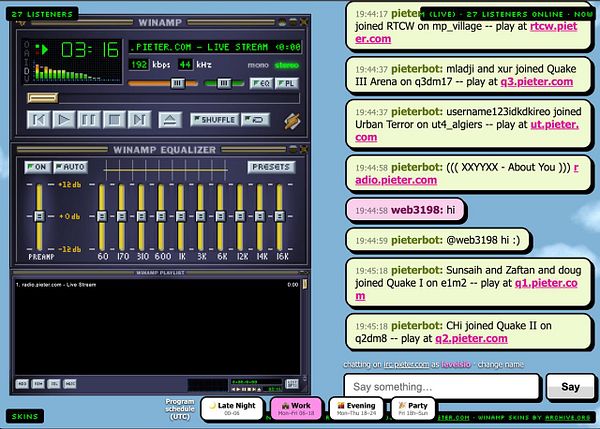Toggle the repeat button beside Shuffle
This screenshot has height=429, width=600.
pos(256,120)
